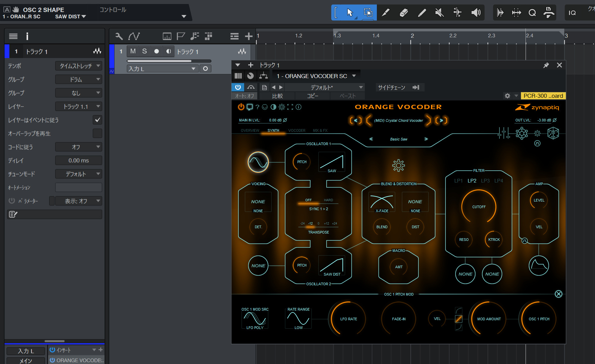The image size is (595, 364).
Task: Open the layer トラック 1.1 dropdown
Action: tap(79, 106)
